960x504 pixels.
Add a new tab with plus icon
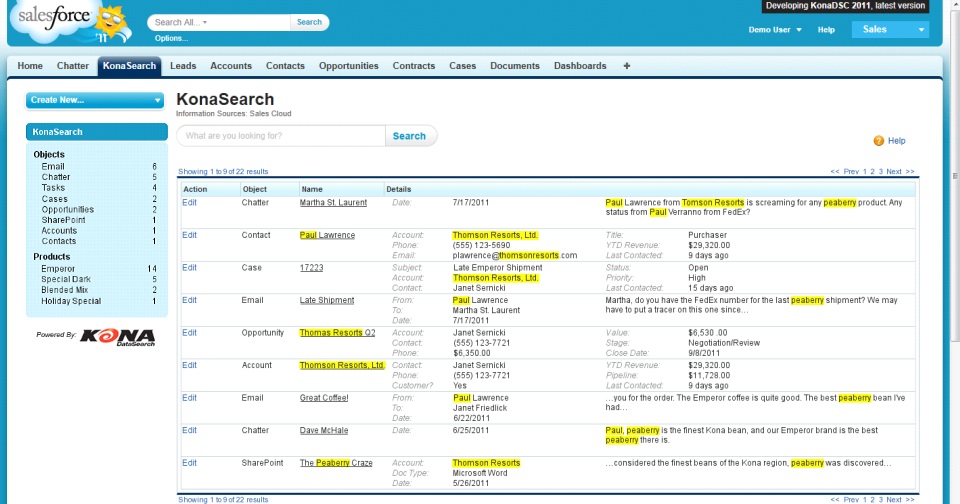[626, 66]
